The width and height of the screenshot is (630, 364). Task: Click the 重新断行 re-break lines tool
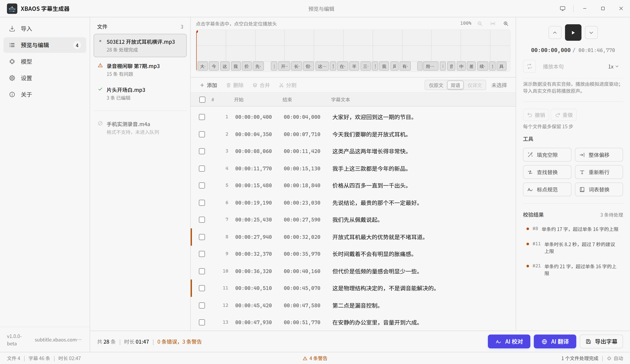point(599,172)
